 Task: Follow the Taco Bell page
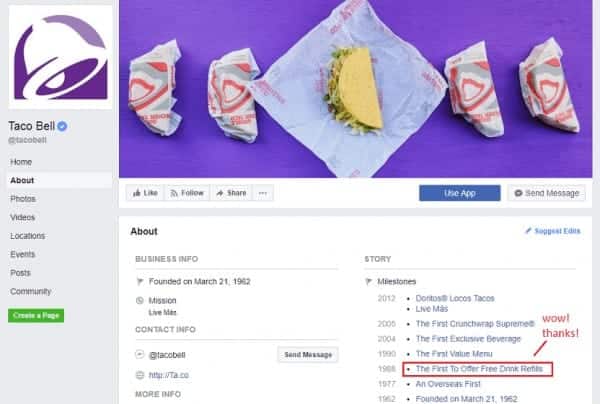point(187,193)
